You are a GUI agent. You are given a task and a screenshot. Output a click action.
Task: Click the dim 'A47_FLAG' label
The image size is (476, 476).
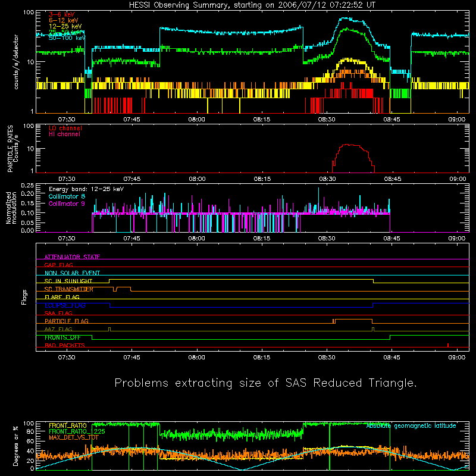point(58,329)
